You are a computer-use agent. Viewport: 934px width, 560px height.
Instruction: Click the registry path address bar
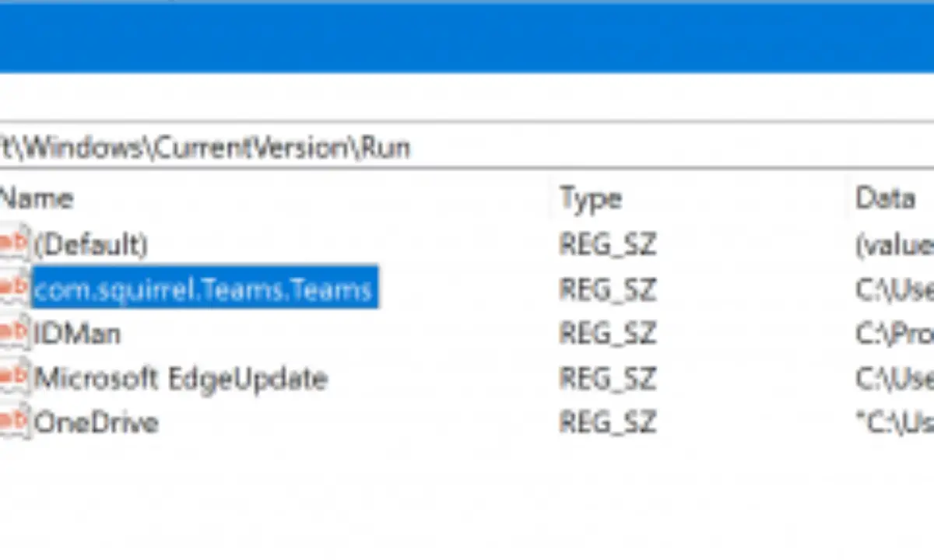click(467, 145)
